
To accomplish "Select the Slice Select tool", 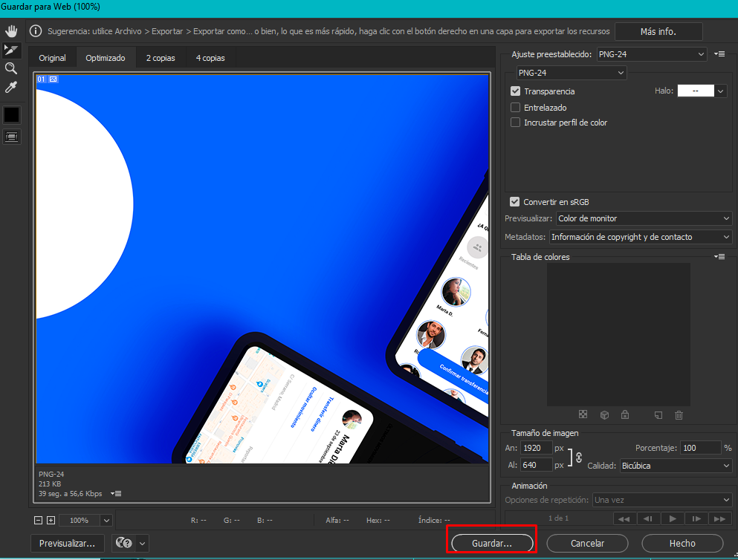I will 11,50.
